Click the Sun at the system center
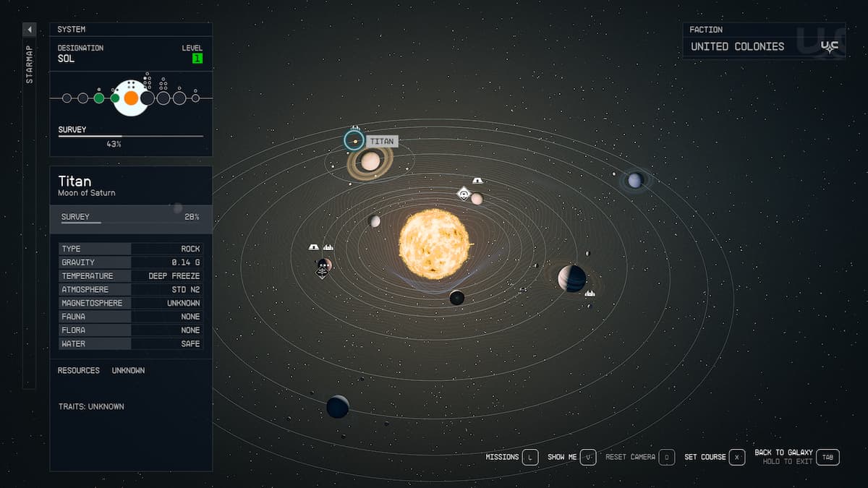This screenshot has height=488, width=868. click(x=434, y=244)
